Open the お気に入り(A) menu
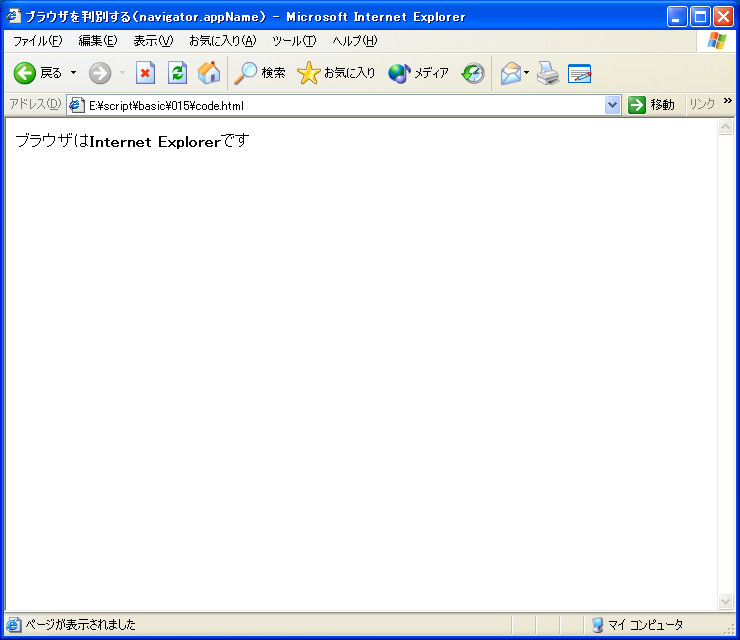The image size is (740, 640). tap(222, 41)
